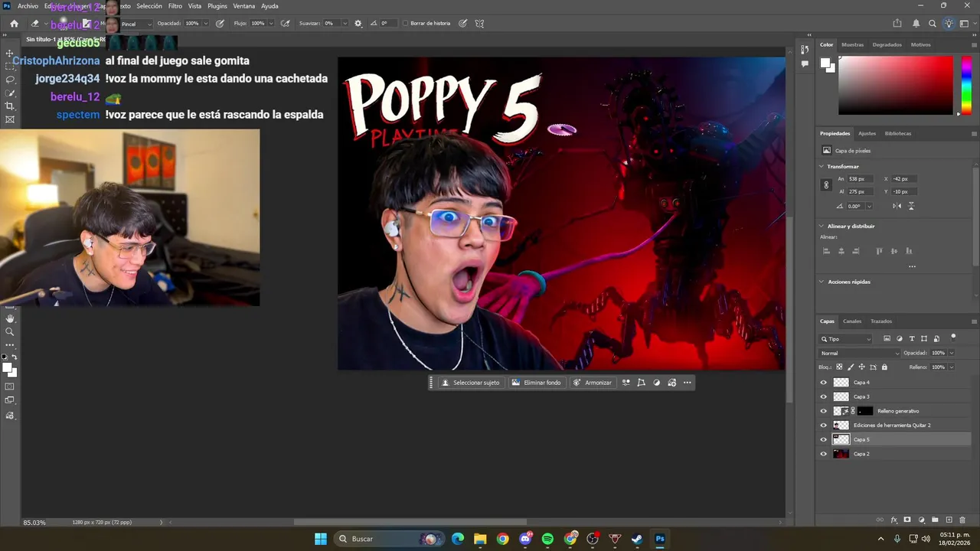This screenshot has width=980, height=551.
Task: Click the Photoshop search magnifier icon
Action: pos(933,24)
